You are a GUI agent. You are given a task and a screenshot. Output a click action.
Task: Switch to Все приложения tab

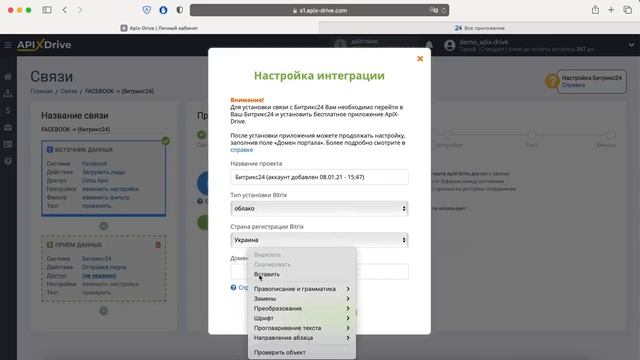point(480,28)
